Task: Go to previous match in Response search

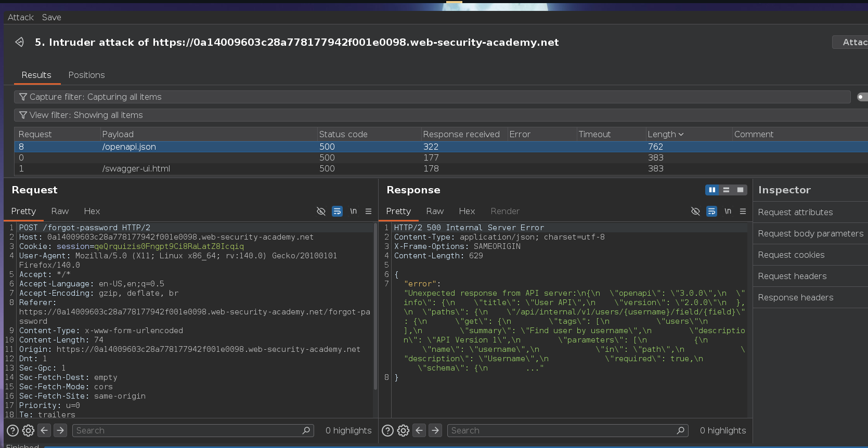Action: (x=419, y=430)
